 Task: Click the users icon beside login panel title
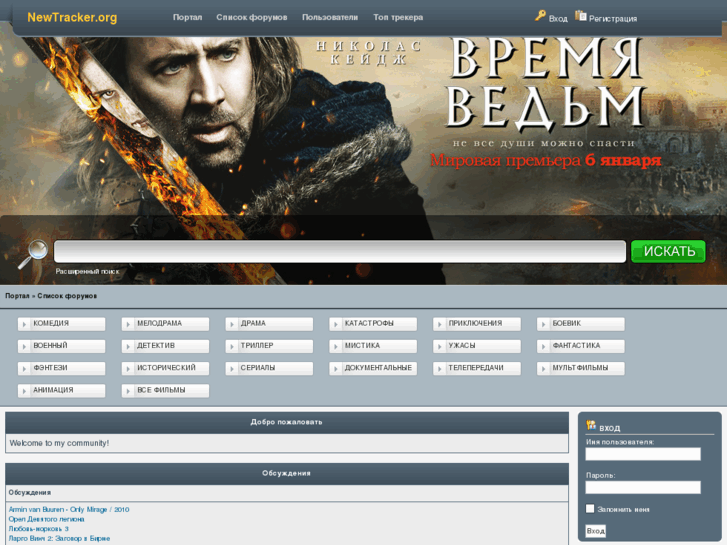pos(591,425)
